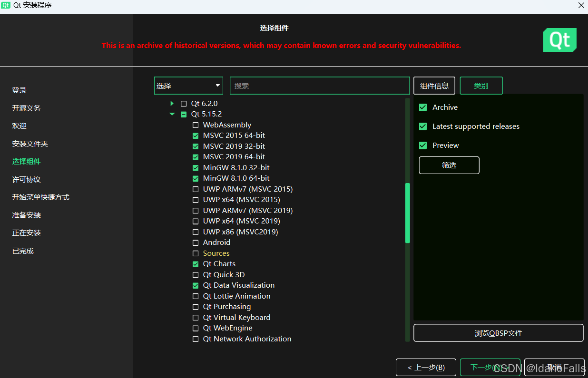Check Qt Lottie Animation
This screenshot has height=378, width=588.
[x=196, y=296]
